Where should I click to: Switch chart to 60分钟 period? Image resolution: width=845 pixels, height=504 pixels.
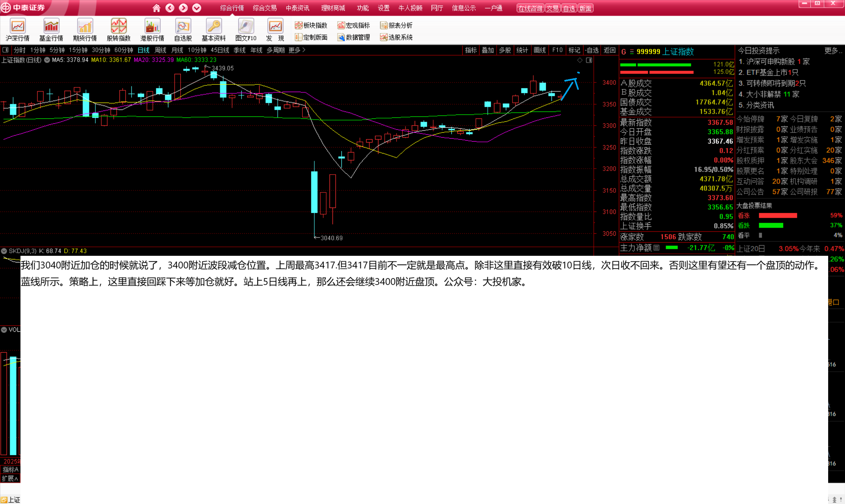pyautogui.click(x=124, y=50)
